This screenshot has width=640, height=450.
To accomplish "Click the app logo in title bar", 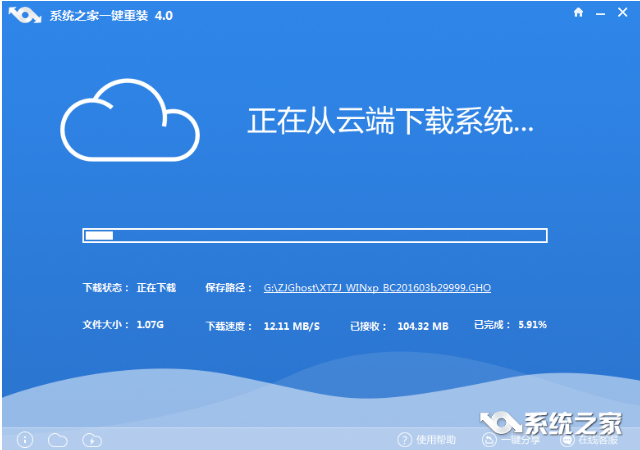I will click(x=25, y=16).
